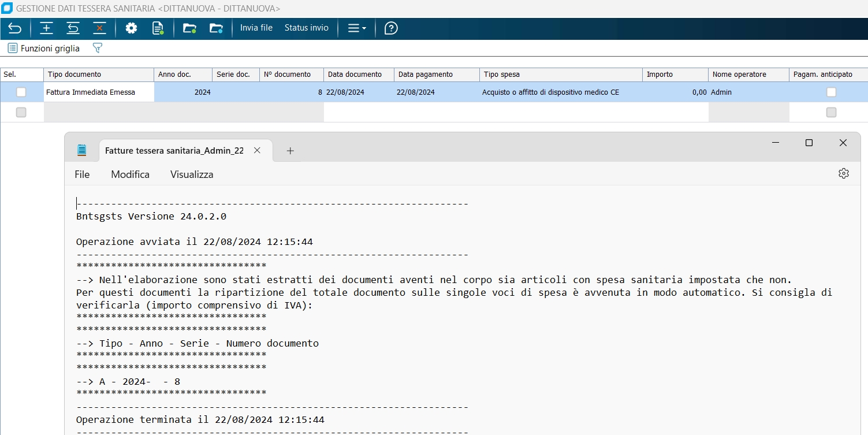Click the line starting with Nell'elaborazione sono stati estratti

pyautogui.click(x=434, y=280)
